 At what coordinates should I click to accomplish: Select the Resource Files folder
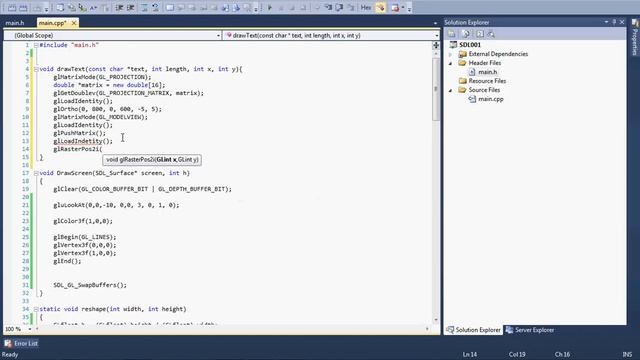coord(487,81)
